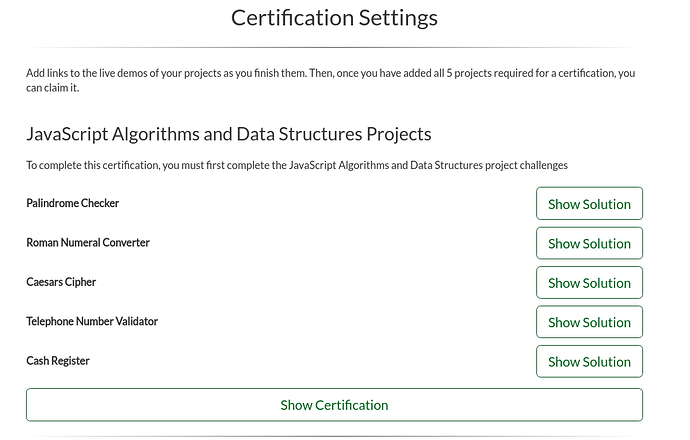Reveal the Cash Register solution
The height and width of the screenshot is (440, 690).
(x=589, y=361)
